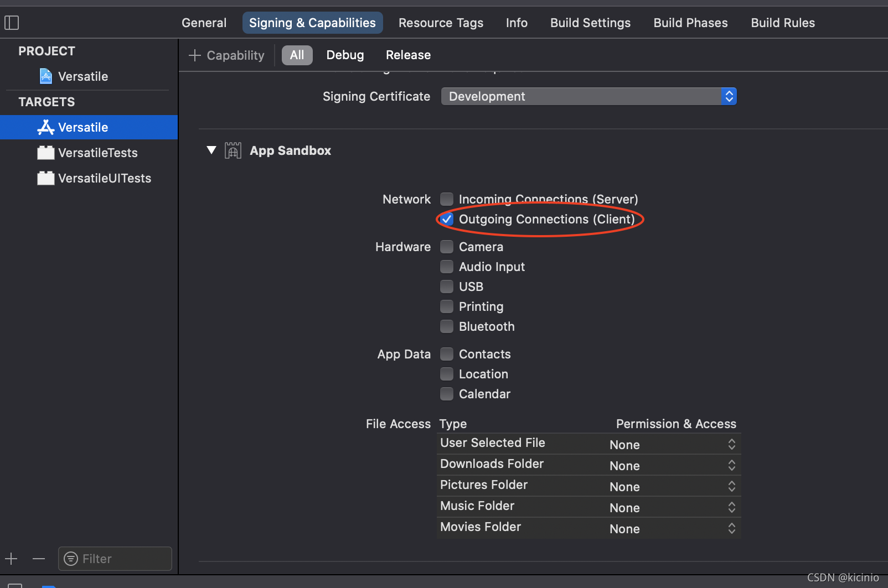Enable the Calendar checkbox
The image size is (888, 588).
point(447,394)
